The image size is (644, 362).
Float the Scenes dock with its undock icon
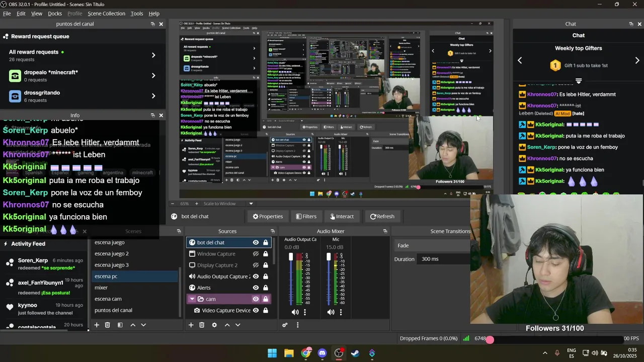point(179,231)
